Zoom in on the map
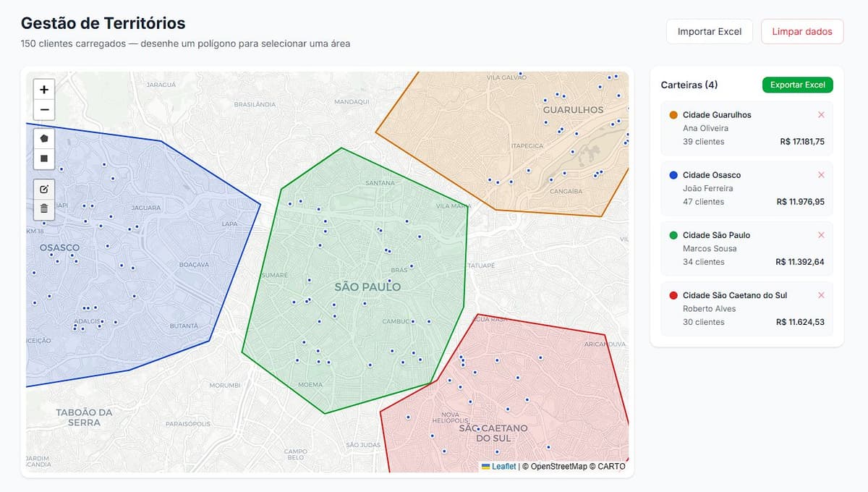 point(44,90)
